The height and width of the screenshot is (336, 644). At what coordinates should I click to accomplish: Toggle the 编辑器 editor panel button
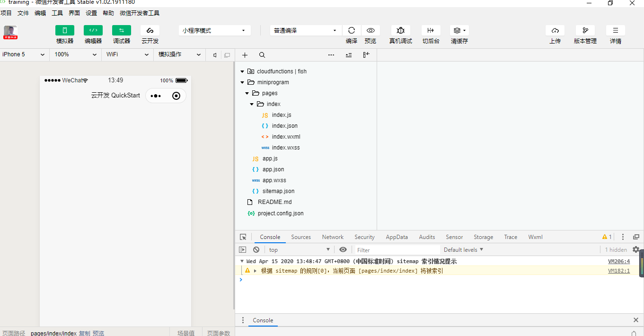tap(93, 30)
